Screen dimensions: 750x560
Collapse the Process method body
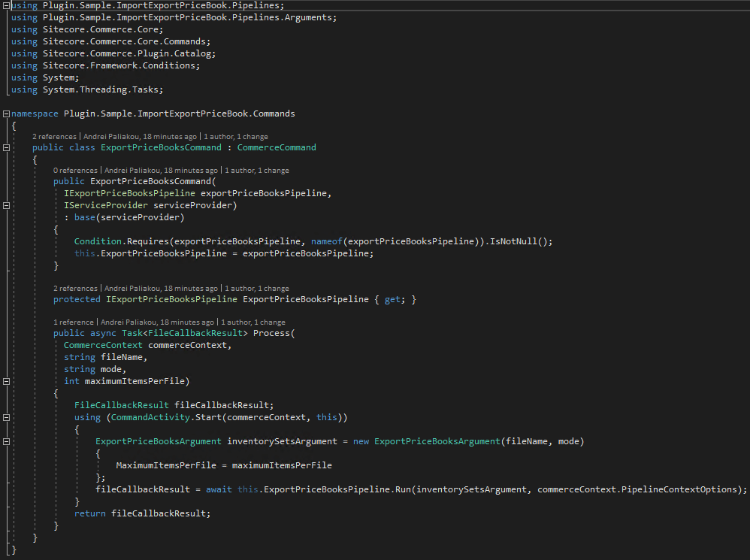pyautogui.click(x=6, y=382)
